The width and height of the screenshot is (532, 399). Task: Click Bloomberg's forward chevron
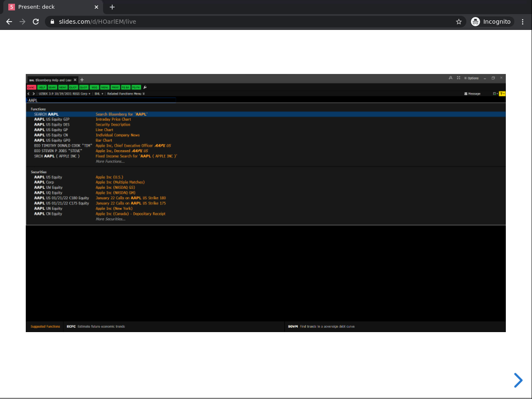(34, 94)
